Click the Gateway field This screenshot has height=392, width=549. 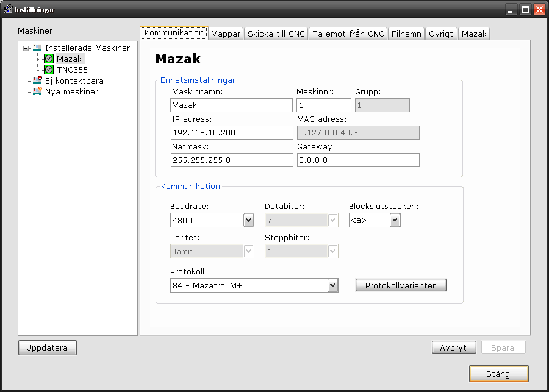pos(358,160)
